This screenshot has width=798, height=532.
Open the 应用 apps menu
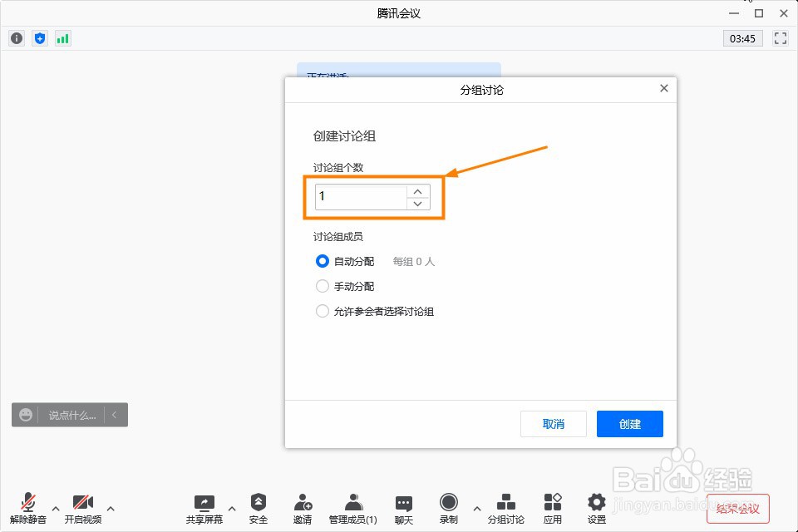coord(553,509)
